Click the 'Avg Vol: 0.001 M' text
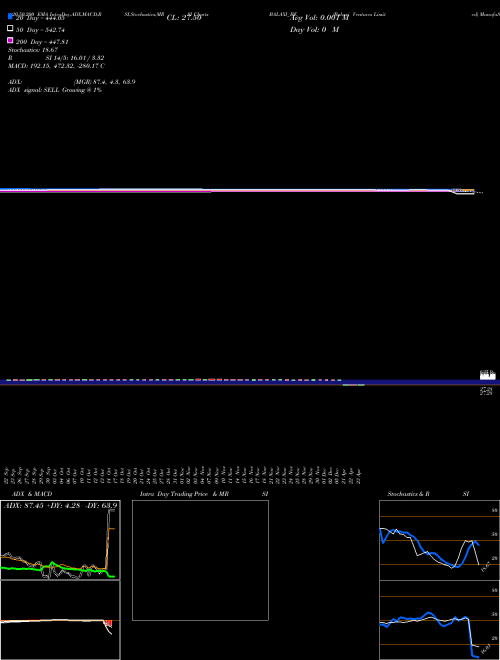Image resolution: width=500 pixels, height=660 pixels. point(319,18)
